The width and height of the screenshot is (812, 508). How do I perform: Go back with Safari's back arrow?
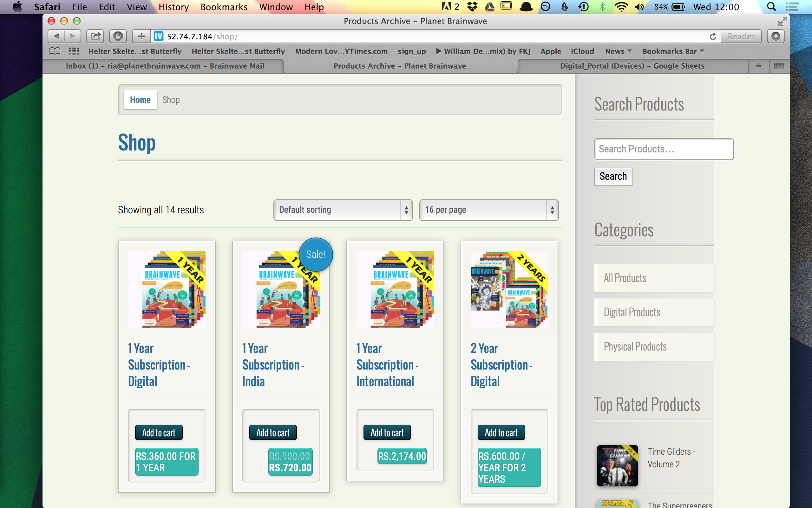coord(56,36)
